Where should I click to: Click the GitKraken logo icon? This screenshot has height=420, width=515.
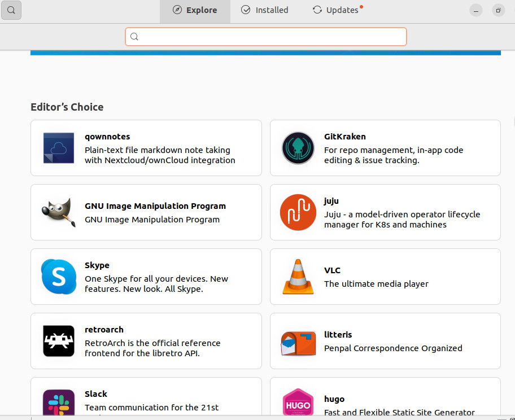point(298,148)
